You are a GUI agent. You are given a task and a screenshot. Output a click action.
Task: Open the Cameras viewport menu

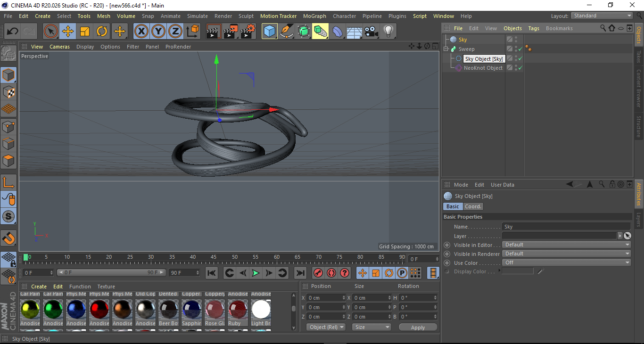[59, 47]
